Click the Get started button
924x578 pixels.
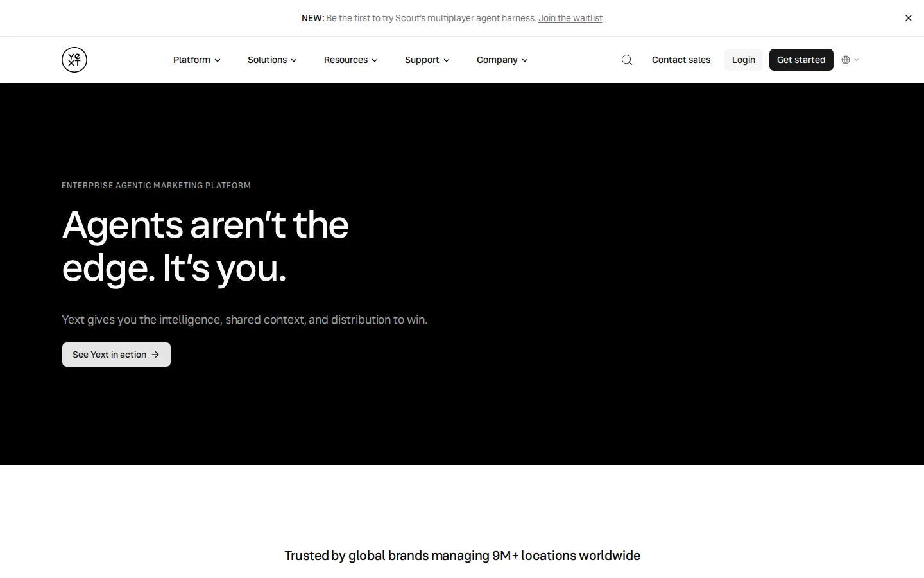tap(801, 60)
